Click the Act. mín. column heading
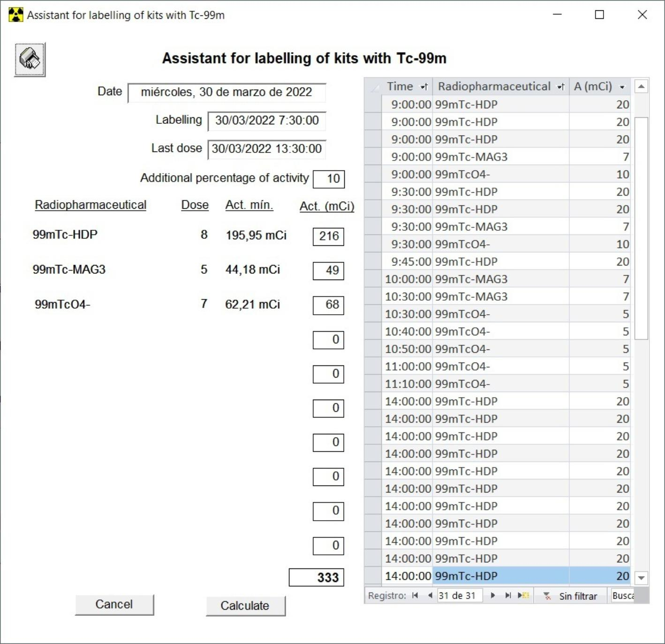Viewport: 665px width, 644px height. pyautogui.click(x=249, y=205)
